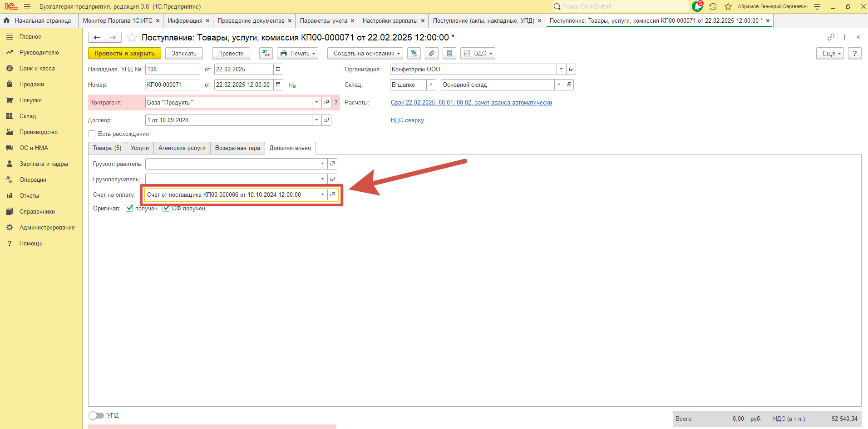Click into the Грузоотправитель input field
Image resolution: width=868 pixels, height=429 pixels.
tap(232, 164)
